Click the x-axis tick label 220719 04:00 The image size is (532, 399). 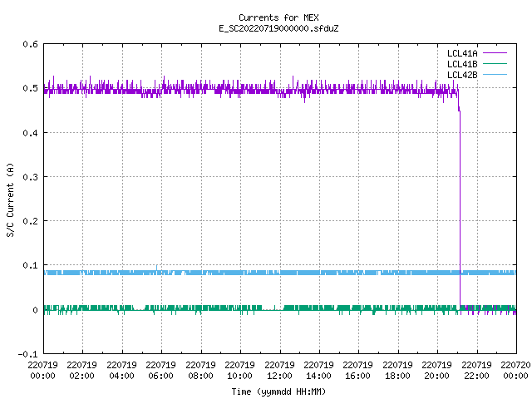pos(121,371)
